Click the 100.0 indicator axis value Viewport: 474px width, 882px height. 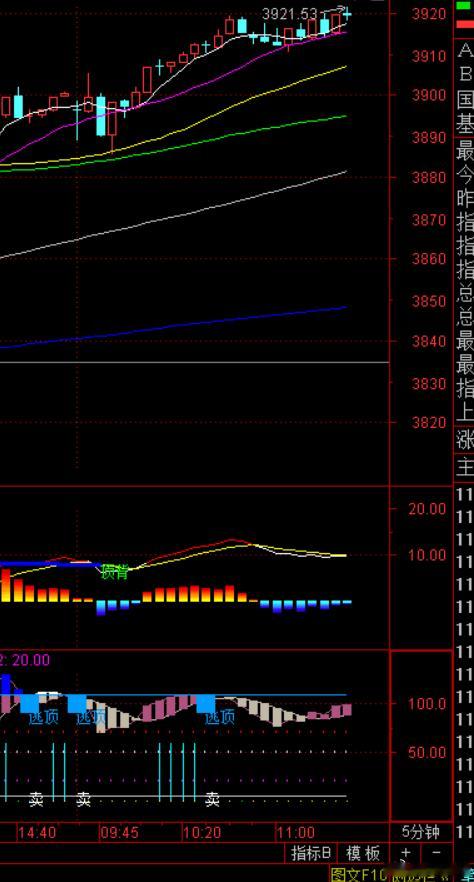click(426, 704)
